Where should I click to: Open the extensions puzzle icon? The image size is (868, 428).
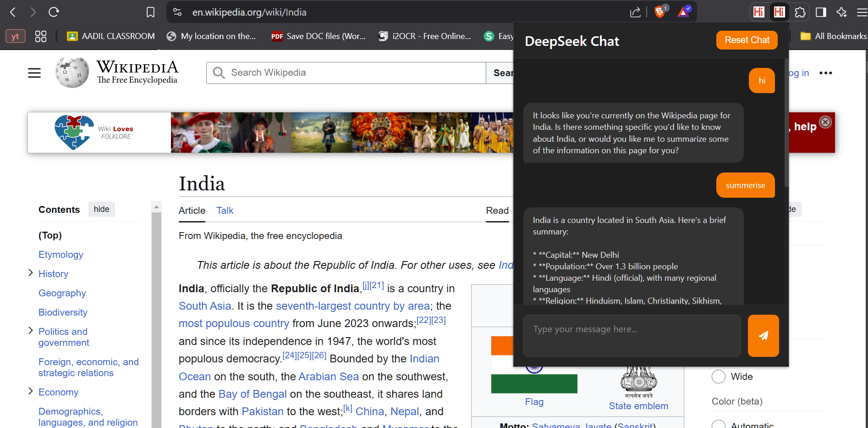(800, 12)
